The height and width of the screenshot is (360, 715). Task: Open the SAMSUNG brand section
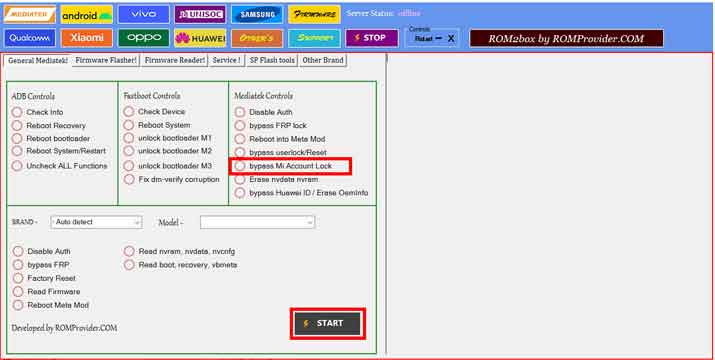coord(257,15)
